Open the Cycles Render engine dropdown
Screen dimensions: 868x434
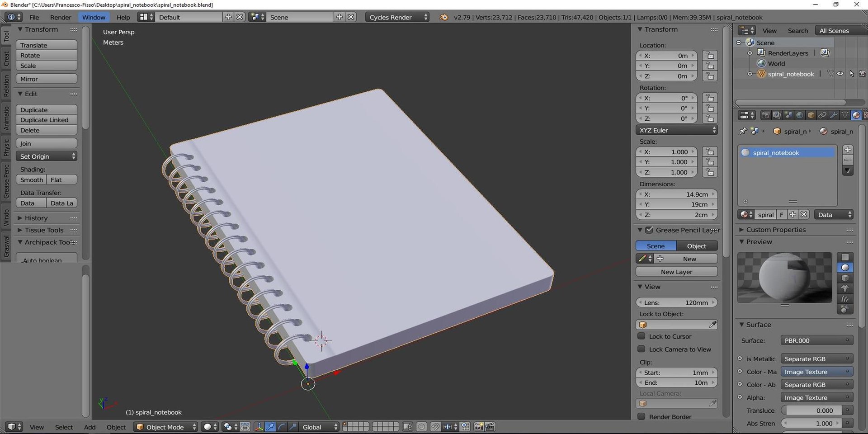click(397, 17)
